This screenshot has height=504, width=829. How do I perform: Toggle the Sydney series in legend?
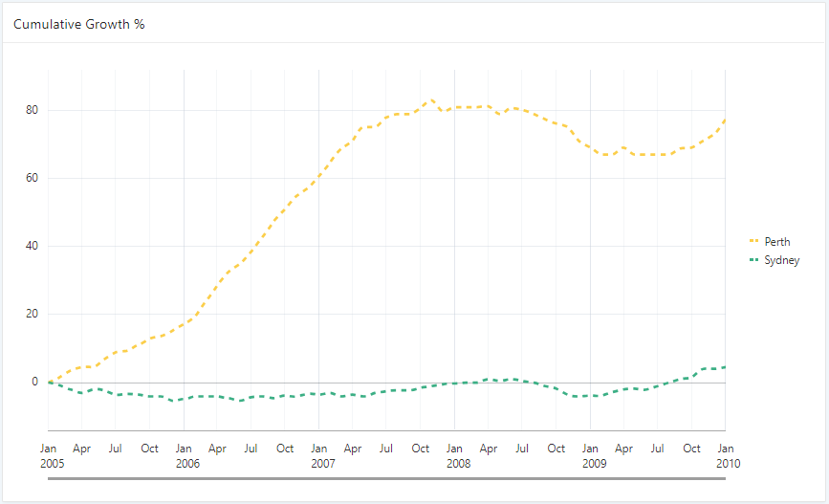point(780,260)
